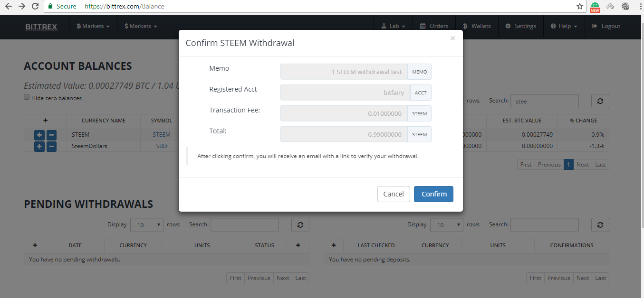Open the Wallets page
The height and width of the screenshot is (298, 644).
point(477,26)
